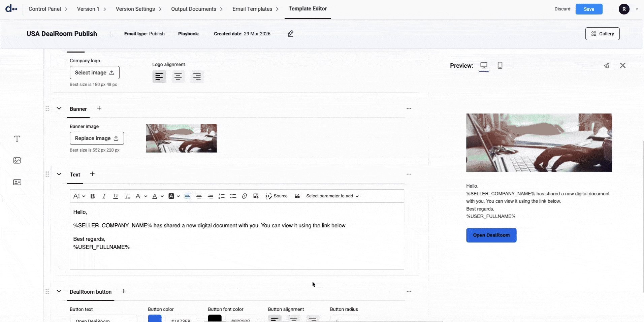Viewport: 644px width, 322px height.
Task: Add an image block from left sidebar
Action: [17, 160]
